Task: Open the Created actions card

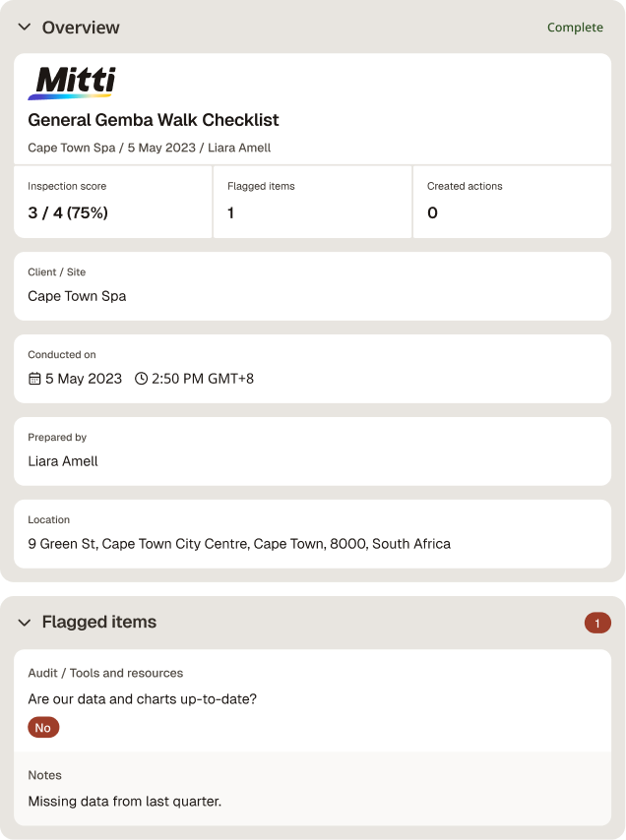Action: click(x=513, y=202)
